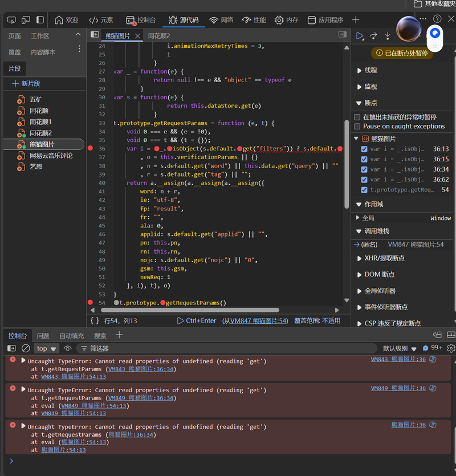Activate the inspect element picker icon

pyautogui.click(x=11, y=20)
